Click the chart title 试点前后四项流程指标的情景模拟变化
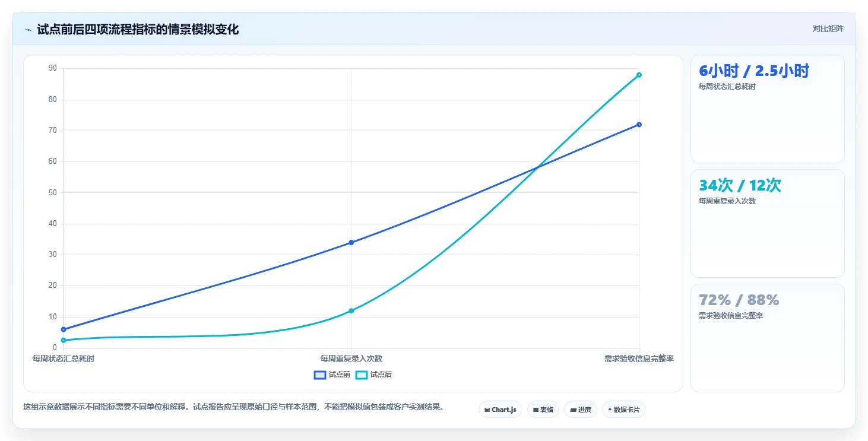 click(x=138, y=30)
